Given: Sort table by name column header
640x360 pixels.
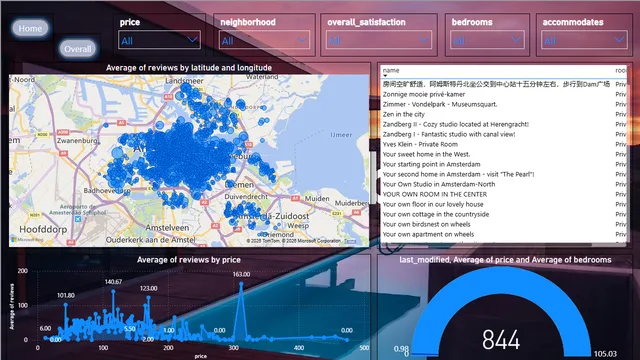Looking at the screenshot, I should tap(391, 70).
